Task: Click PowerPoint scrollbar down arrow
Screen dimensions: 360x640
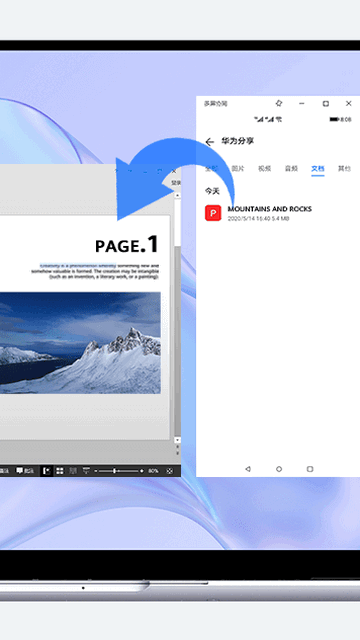Action: pyautogui.click(x=177, y=440)
